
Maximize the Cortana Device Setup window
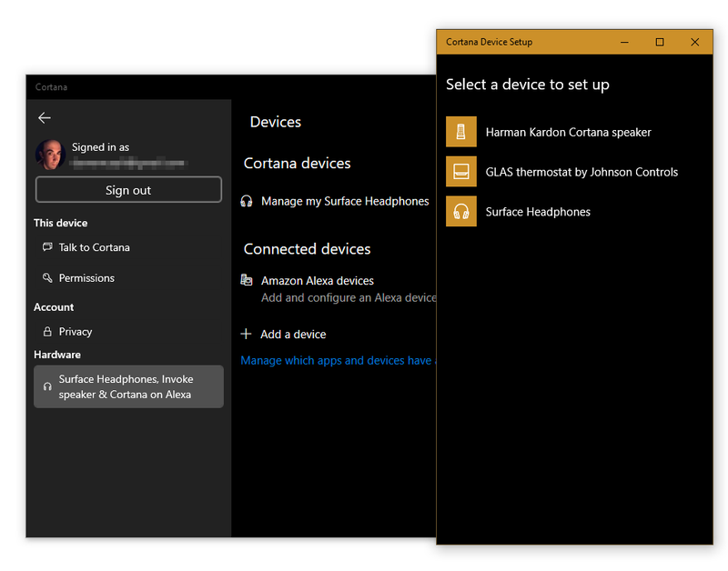[x=659, y=42]
